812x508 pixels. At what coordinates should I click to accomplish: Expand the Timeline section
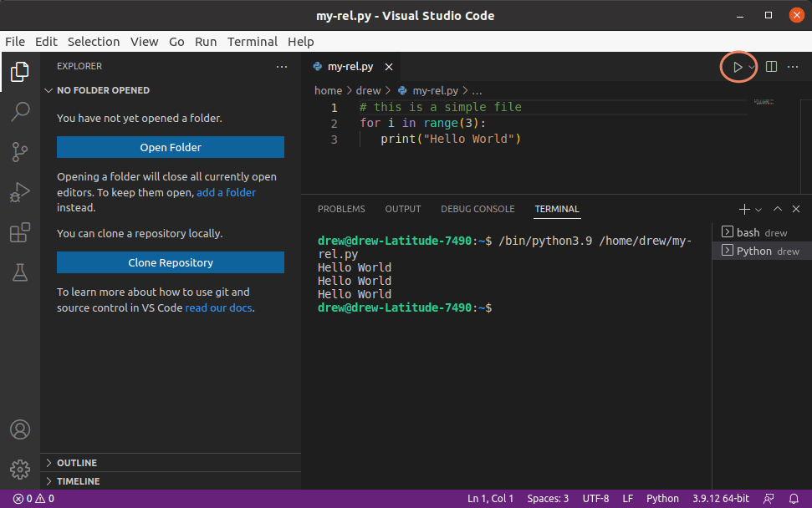(x=78, y=481)
